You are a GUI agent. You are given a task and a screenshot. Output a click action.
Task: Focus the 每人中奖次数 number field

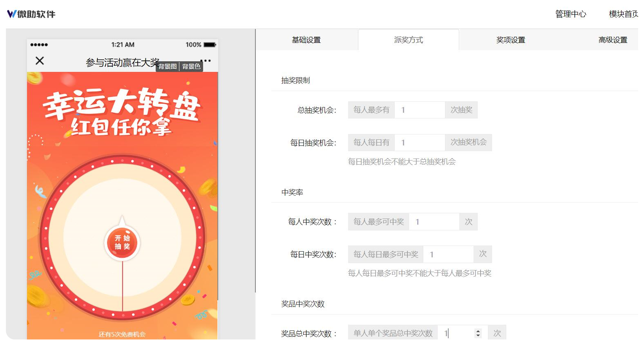coord(434,222)
